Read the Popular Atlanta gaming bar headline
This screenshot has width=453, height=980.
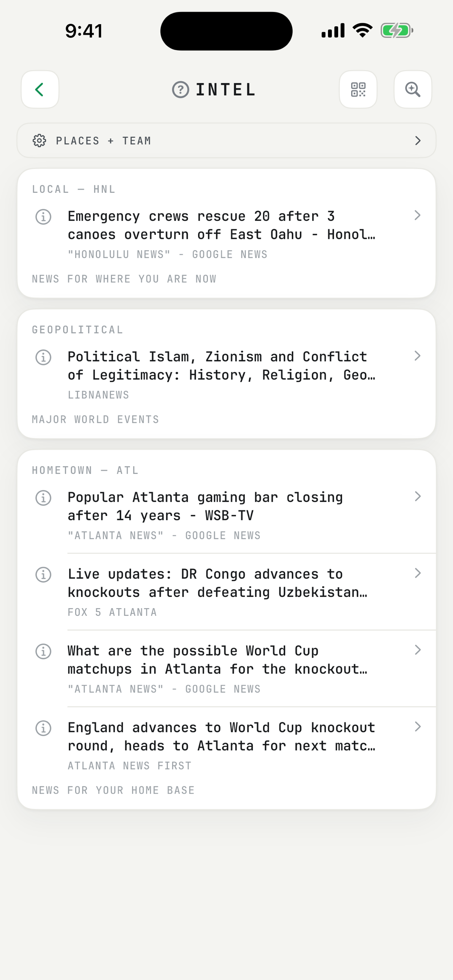coord(205,506)
